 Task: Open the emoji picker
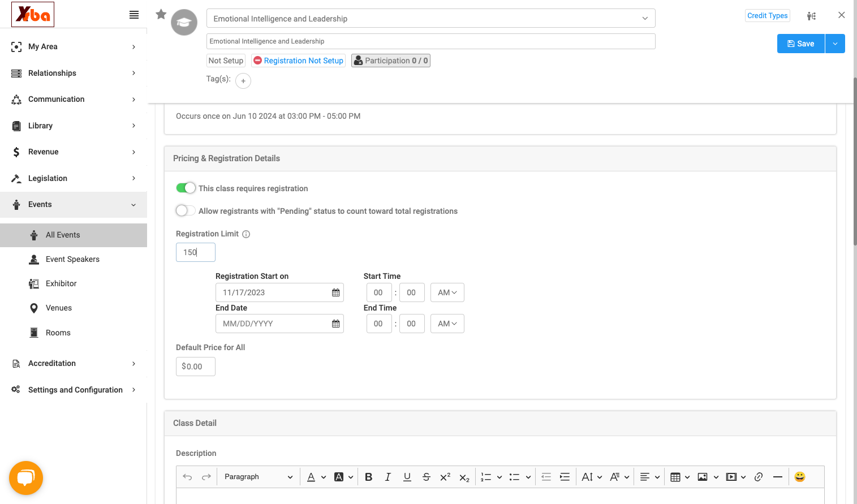click(x=800, y=477)
